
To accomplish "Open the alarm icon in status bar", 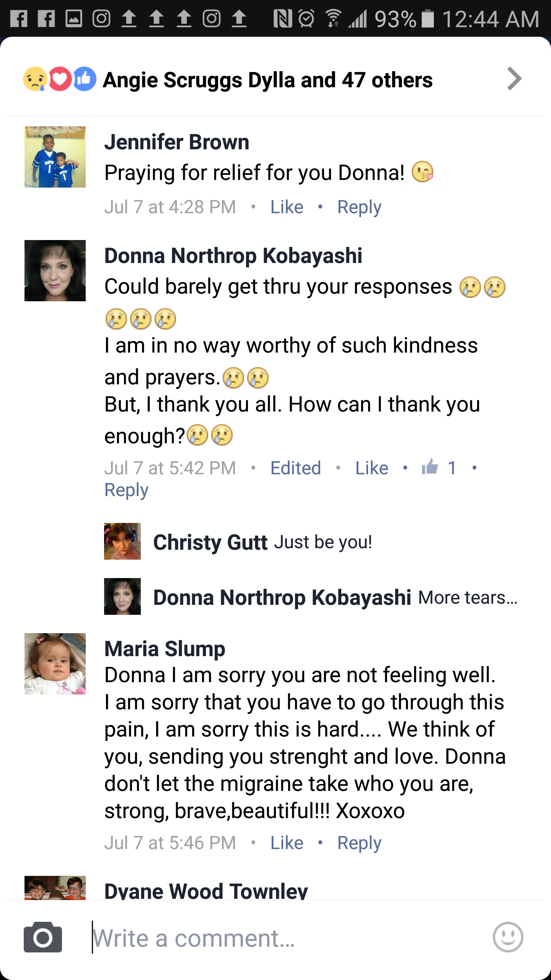I will pos(306,18).
